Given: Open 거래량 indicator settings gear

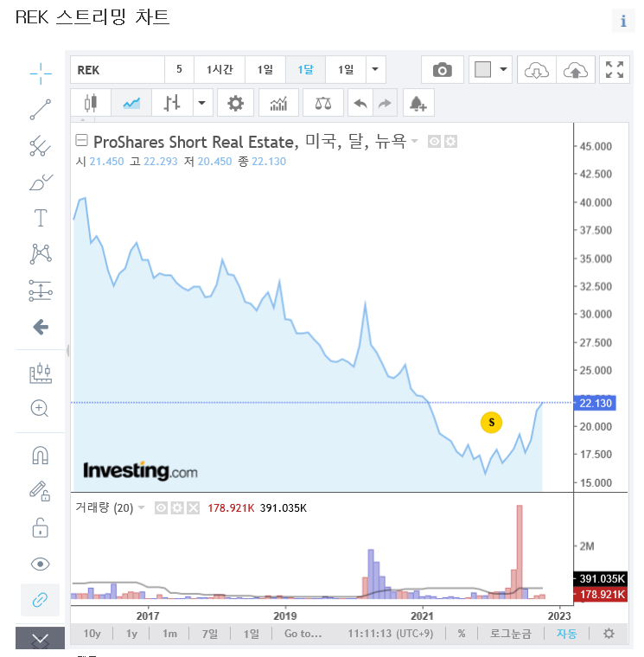Looking at the screenshot, I should pos(177,508).
